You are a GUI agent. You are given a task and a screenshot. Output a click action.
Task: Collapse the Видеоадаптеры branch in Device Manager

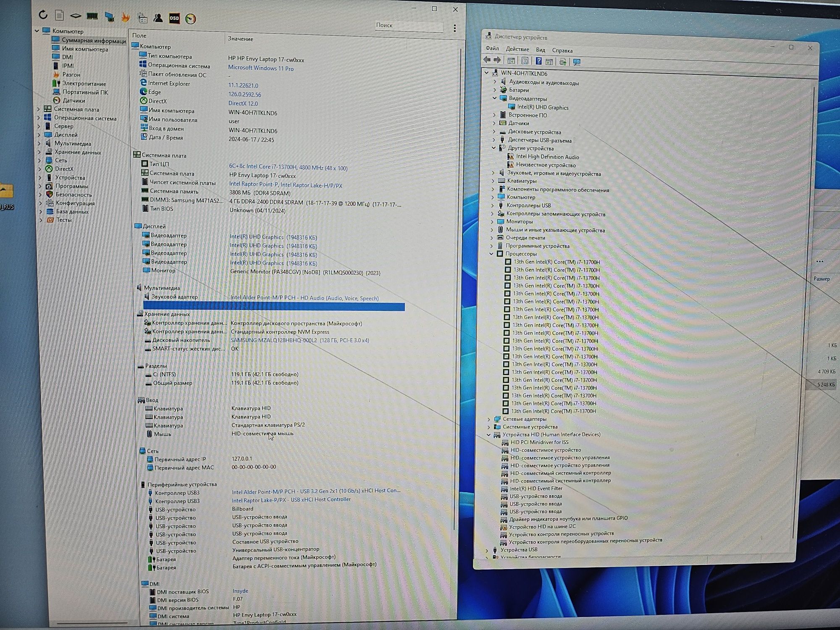(495, 98)
